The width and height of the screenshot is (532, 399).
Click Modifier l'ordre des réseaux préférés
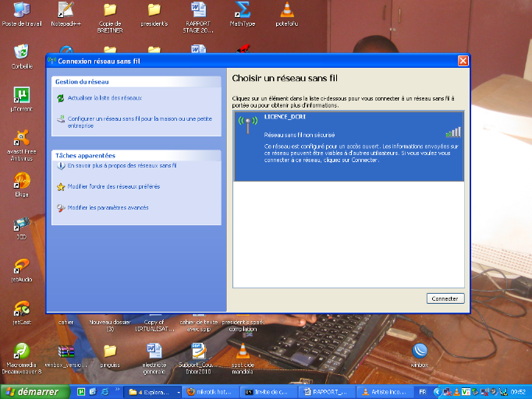[x=113, y=187]
